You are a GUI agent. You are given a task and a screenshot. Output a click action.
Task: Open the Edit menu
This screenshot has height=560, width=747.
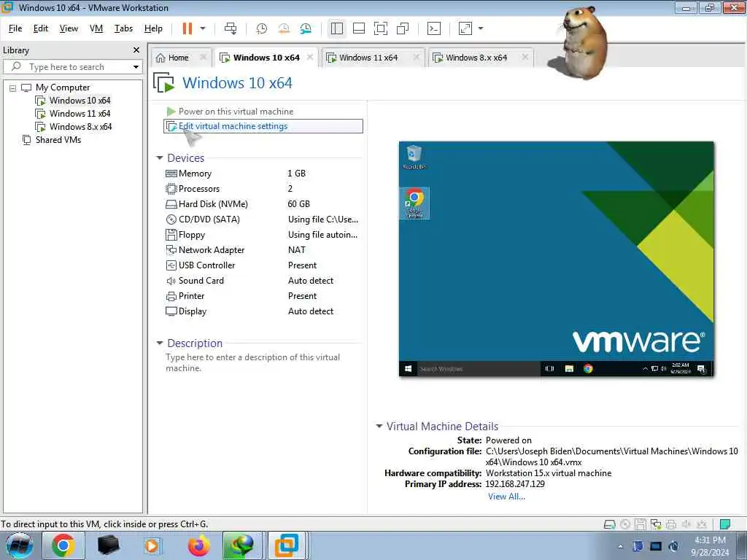[41, 28]
